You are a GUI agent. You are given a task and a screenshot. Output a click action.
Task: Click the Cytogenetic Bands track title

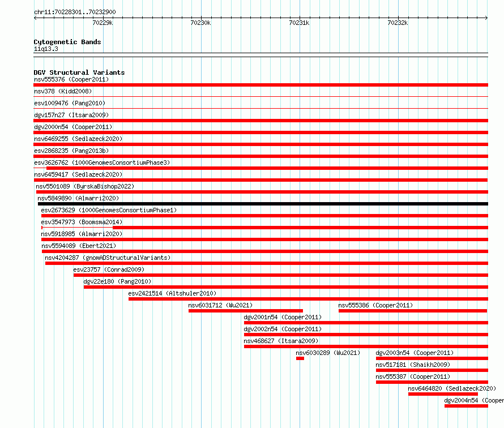(x=67, y=42)
